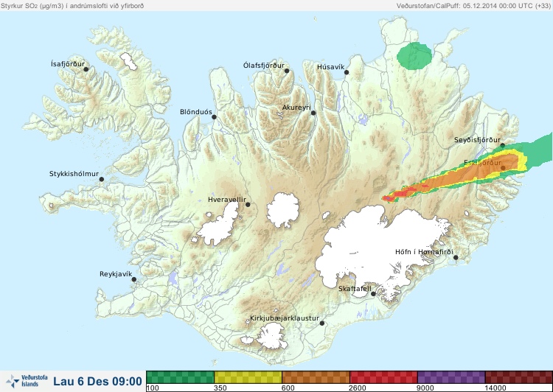Click the Styrkur SO2 title text

[x=72, y=6]
